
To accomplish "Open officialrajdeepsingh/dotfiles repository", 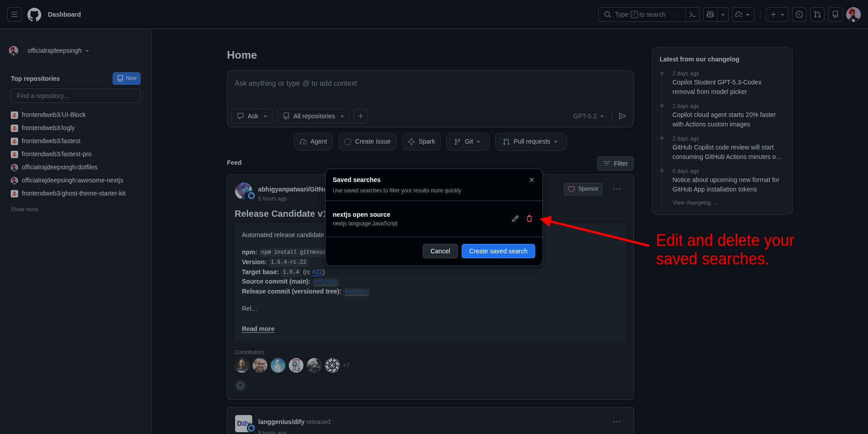I will (x=60, y=167).
